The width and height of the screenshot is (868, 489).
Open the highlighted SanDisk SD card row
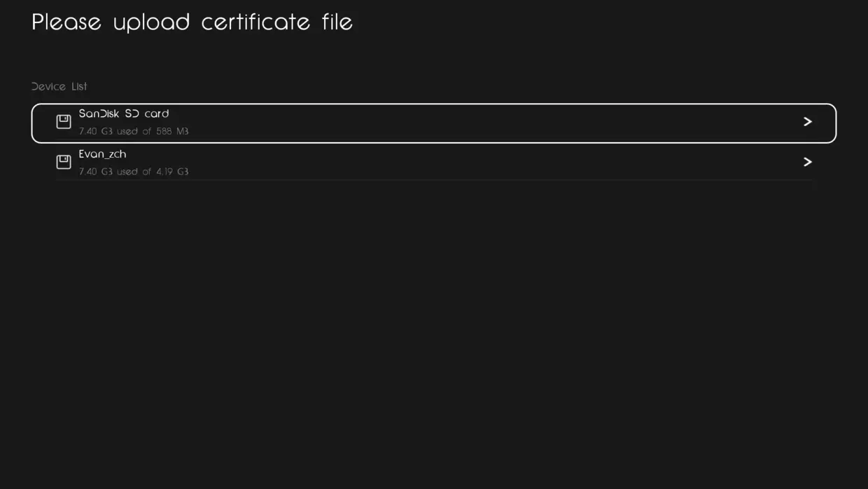(x=434, y=123)
